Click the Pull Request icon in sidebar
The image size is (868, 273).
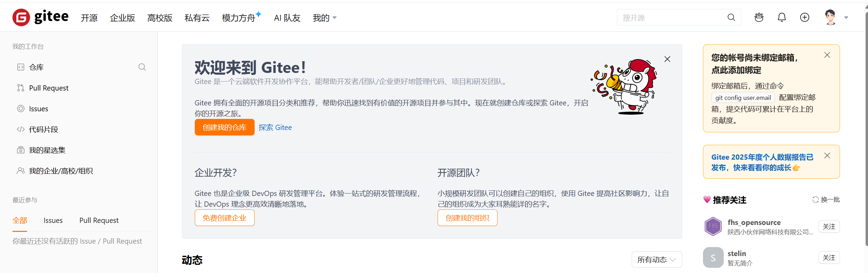[21, 88]
